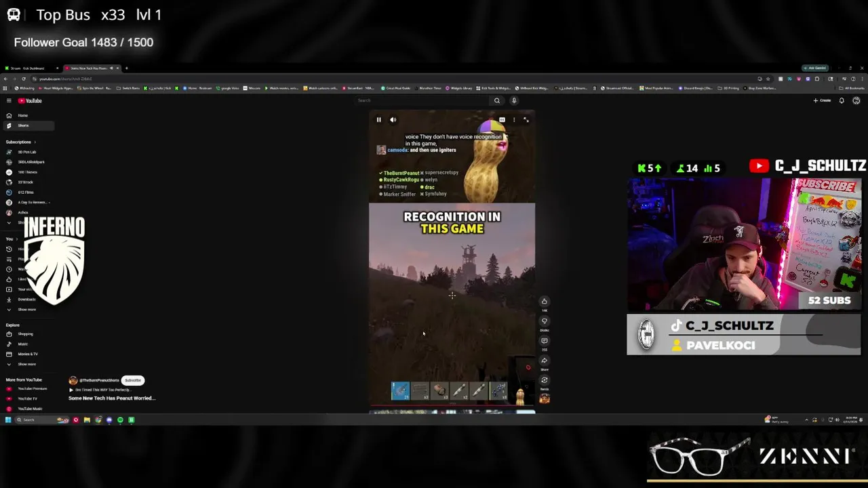Bookmark this page with star icon

click(768, 79)
